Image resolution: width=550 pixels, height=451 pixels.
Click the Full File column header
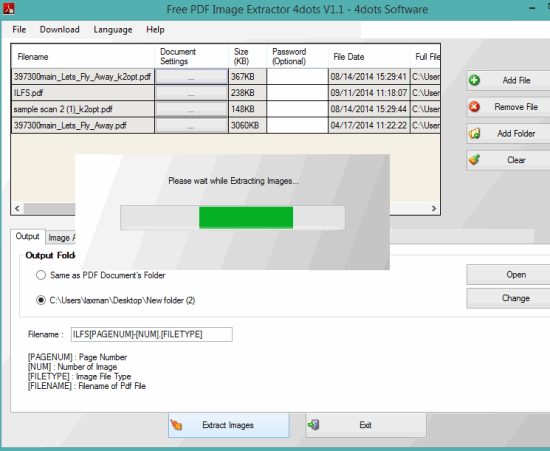tap(425, 56)
